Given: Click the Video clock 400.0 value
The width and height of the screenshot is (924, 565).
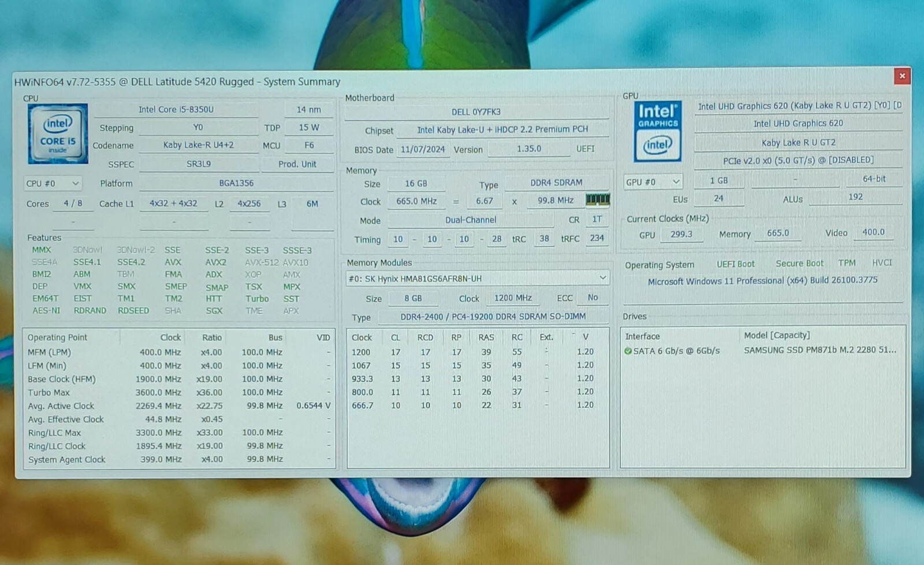Looking at the screenshot, I should pyautogui.click(x=873, y=232).
